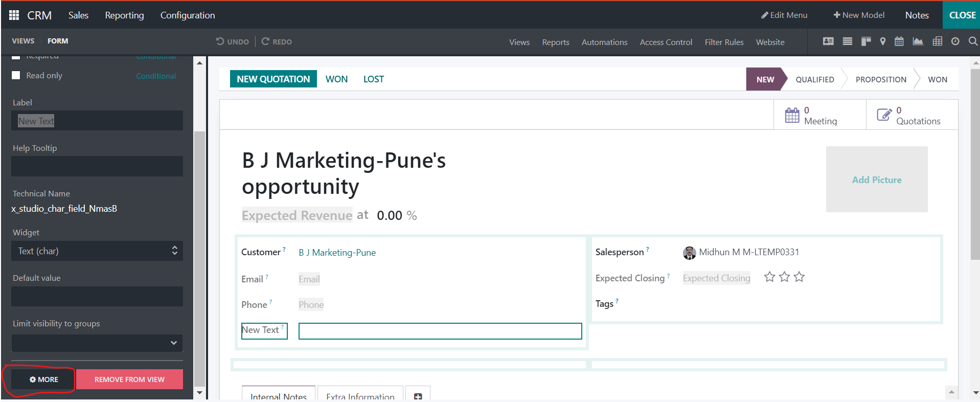Select the New Text field label
The image size is (980, 402).
[x=264, y=330]
